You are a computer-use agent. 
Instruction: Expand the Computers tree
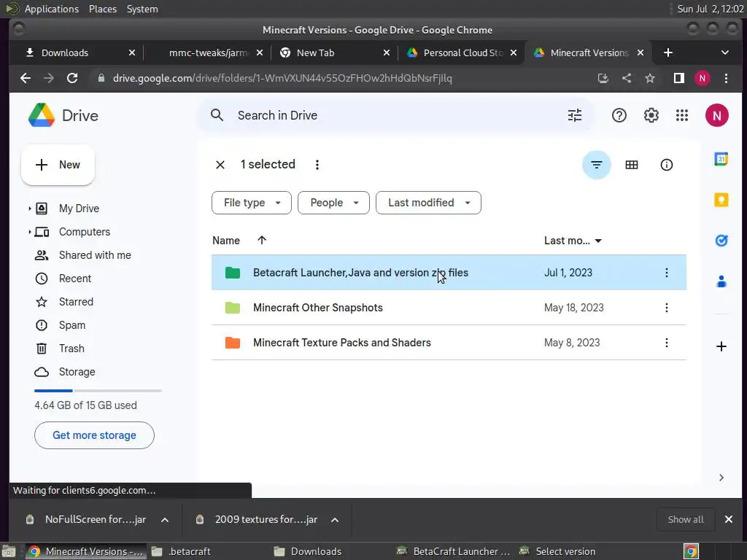29,232
